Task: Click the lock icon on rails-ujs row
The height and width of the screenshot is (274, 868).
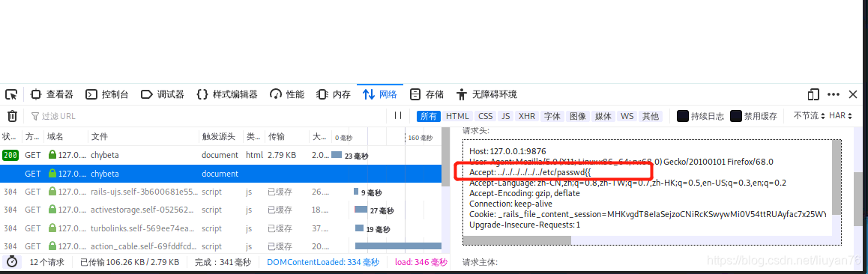Action: coord(52,192)
